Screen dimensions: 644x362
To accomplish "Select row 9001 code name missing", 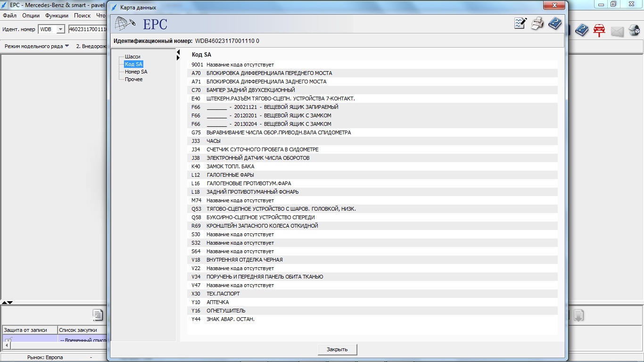I will coord(372,65).
